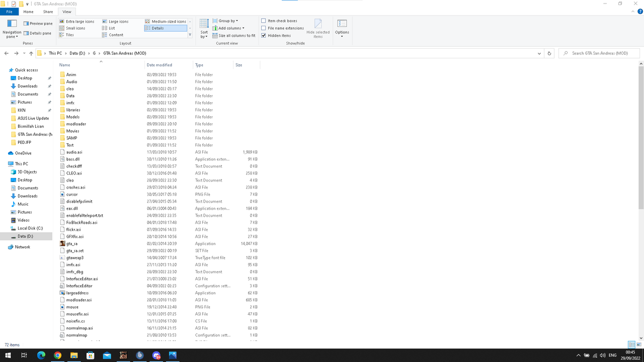Sort by the Name column header
The height and width of the screenshot is (362, 644).
101,65
